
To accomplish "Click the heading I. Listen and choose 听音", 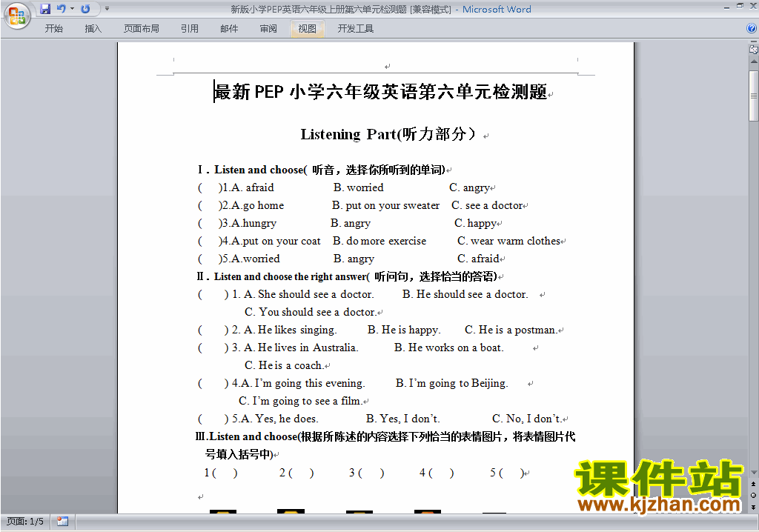I will pyautogui.click(x=322, y=170).
